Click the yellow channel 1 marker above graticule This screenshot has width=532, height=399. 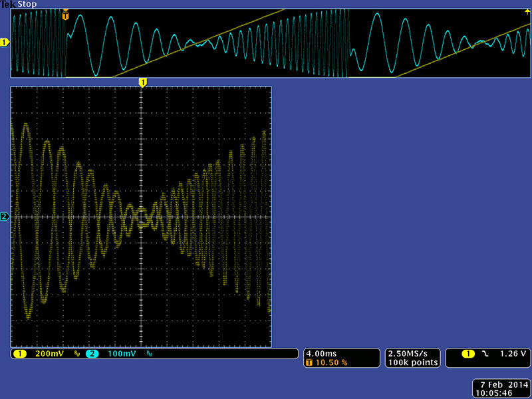point(142,82)
